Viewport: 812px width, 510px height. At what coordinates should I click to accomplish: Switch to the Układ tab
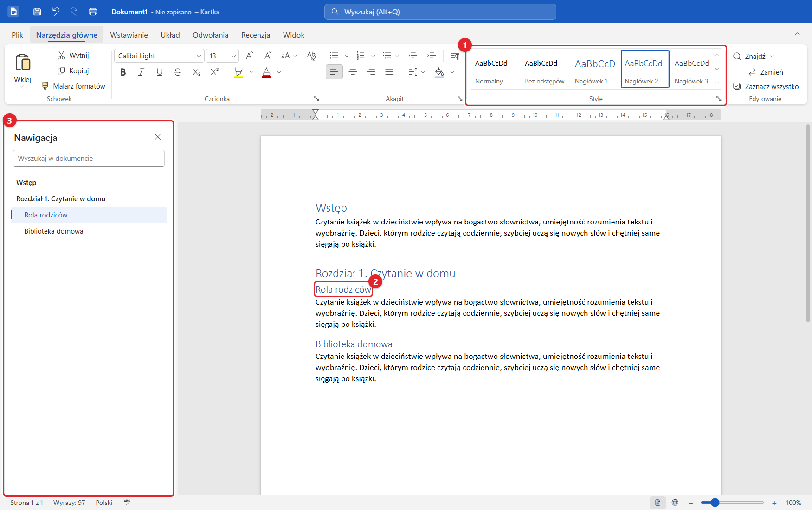point(170,35)
